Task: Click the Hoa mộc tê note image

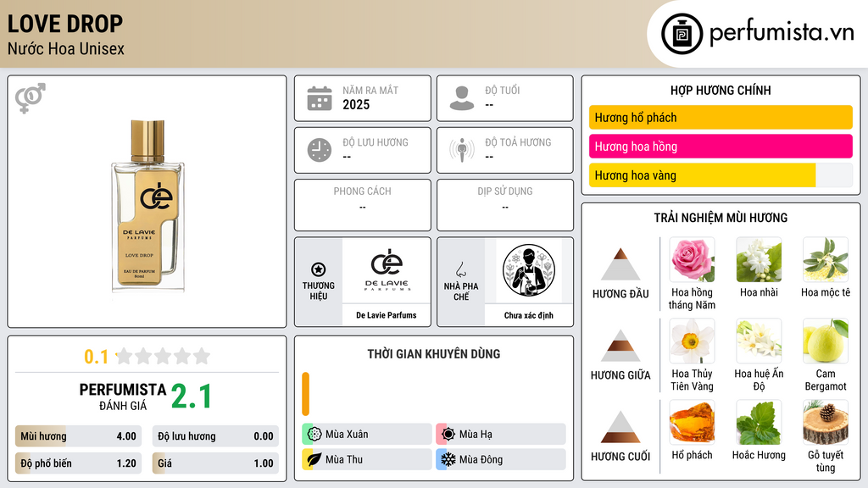Action: click(826, 260)
